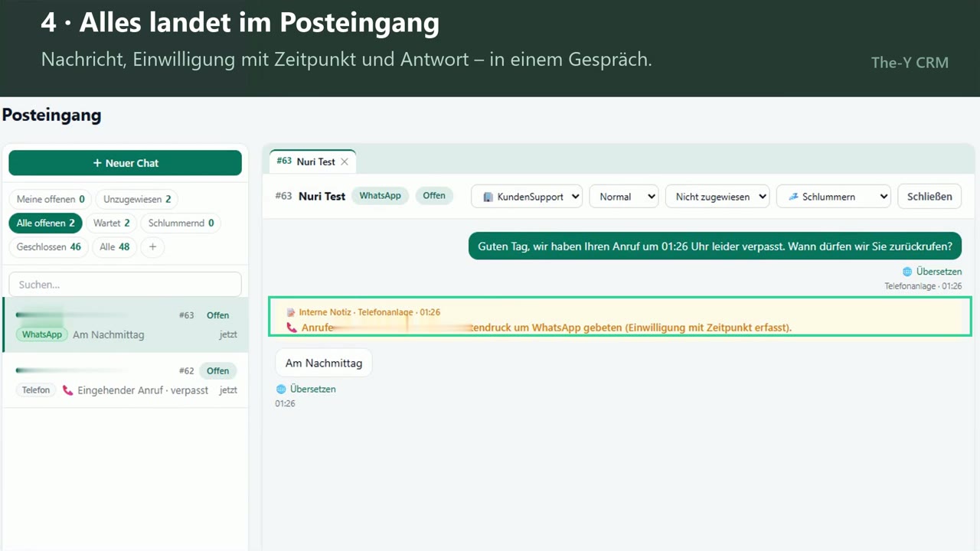Click the Offen badge of conversation #62
Image resolution: width=980 pixels, height=551 pixels.
(x=217, y=371)
